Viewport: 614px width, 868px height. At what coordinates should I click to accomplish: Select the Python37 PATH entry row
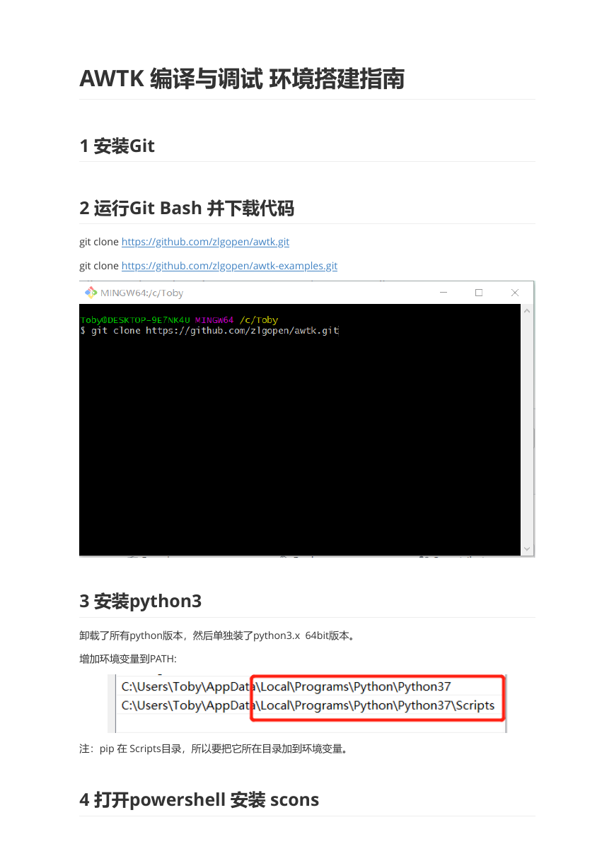tap(286, 686)
